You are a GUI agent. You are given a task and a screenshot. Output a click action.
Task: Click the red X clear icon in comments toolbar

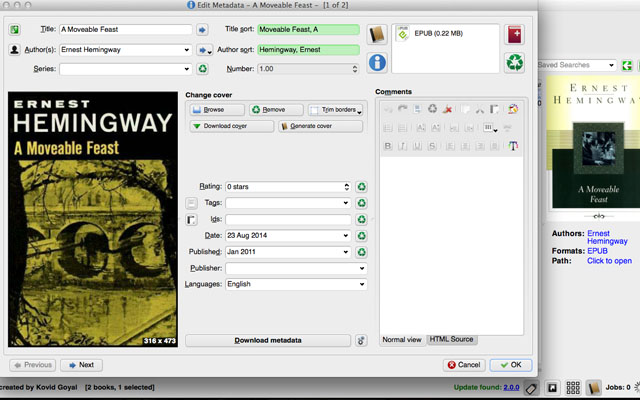point(447,109)
